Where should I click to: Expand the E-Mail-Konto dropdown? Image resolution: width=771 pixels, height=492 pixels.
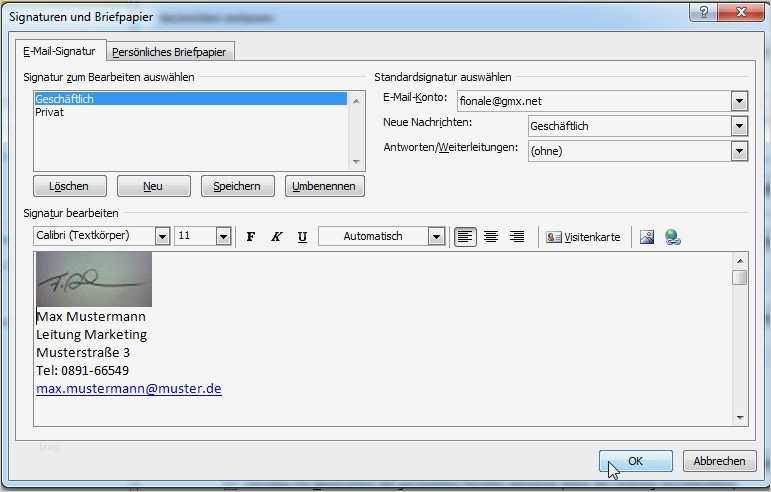[x=739, y=101]
